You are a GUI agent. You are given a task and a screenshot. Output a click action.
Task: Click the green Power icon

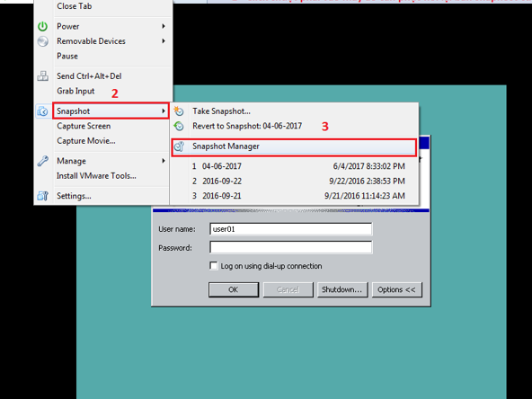[42, 26]
